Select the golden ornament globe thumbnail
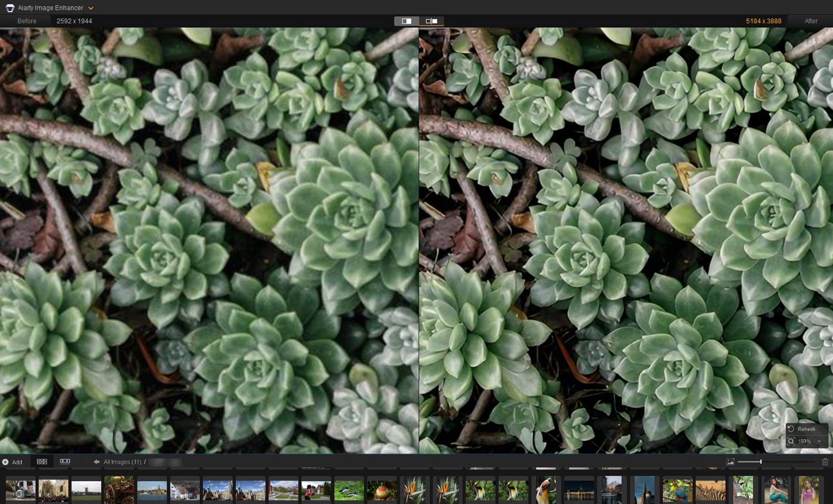 [x=382, y=490]
